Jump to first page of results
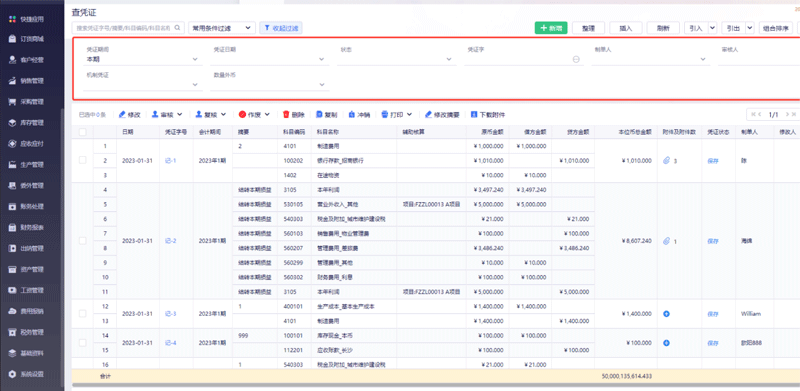 tap(753, 114)
